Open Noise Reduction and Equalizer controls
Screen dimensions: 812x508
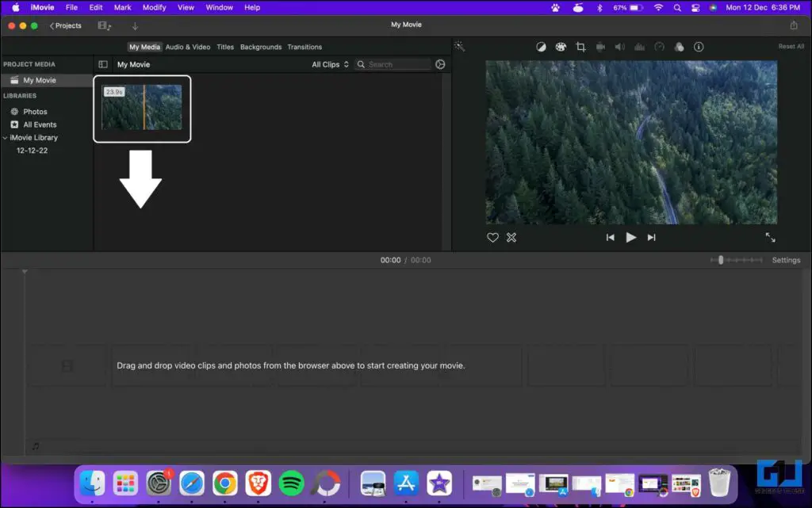coord(639,47)
